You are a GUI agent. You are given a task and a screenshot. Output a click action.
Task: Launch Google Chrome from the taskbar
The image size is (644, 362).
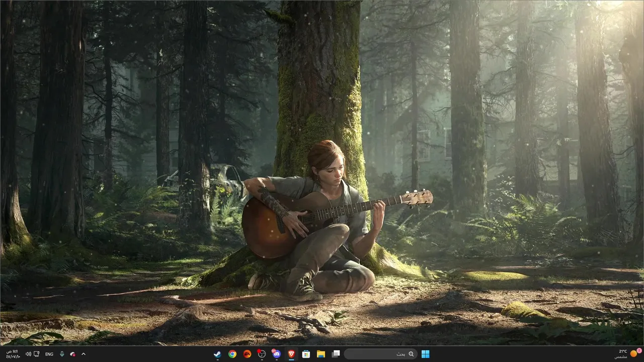point(232,354)
